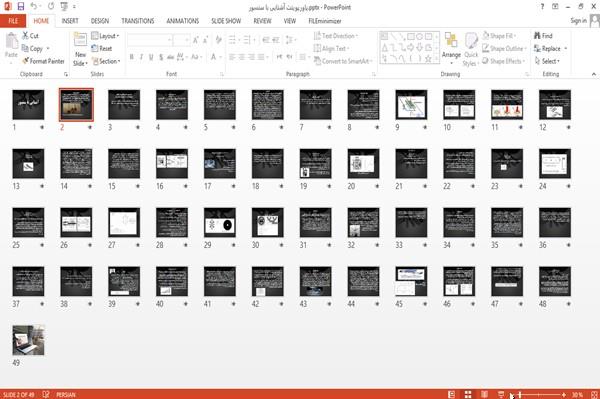Click the Save icon in quick access toolbar

(x=21, y=7)
